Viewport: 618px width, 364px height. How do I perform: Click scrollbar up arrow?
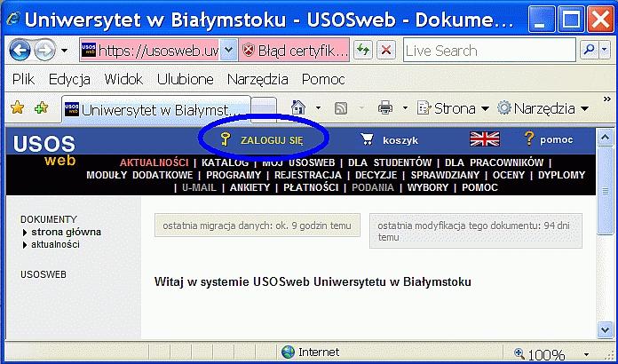tap(605, 138)
